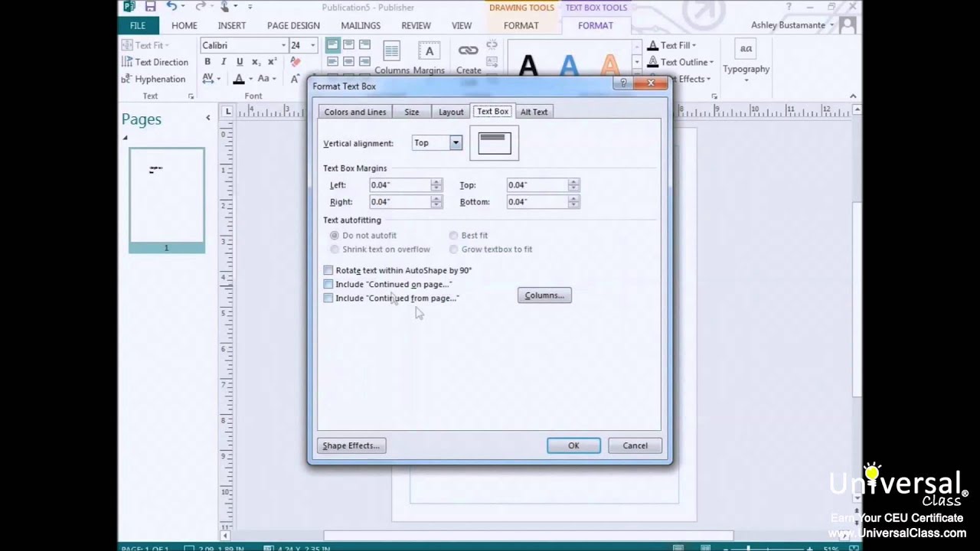This screenshot has height=551, width=980.
Task: Switch to the Layout tab
Action: (451, 112)
